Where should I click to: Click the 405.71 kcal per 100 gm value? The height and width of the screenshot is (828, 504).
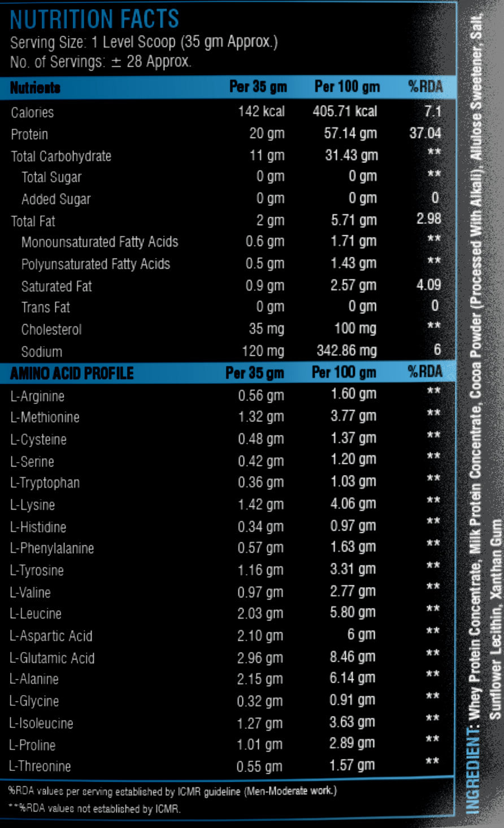click(x=345, y=111)
